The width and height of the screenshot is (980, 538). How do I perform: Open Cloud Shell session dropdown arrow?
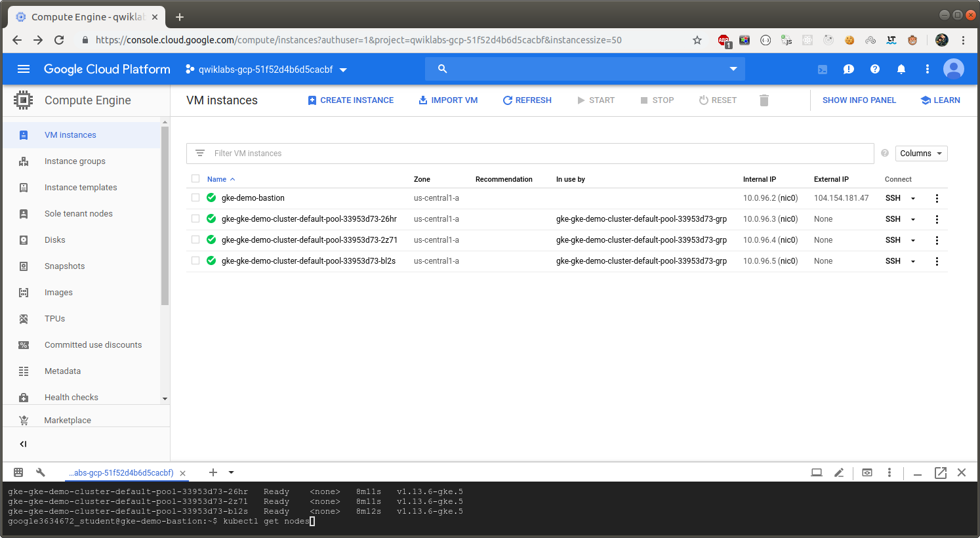(232, 472)
